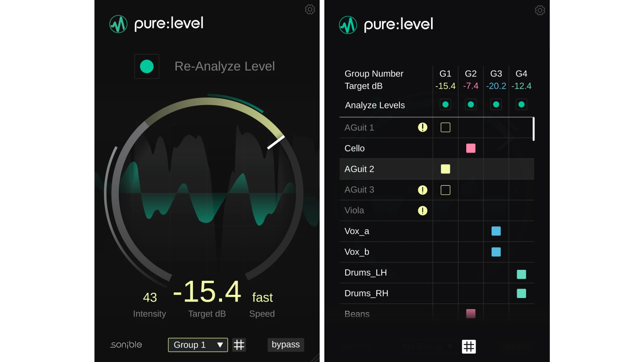This screenshot has width=644, height=362.
Task: Click the green Re-Analyze Level circle icon
Action: point(147,66)
